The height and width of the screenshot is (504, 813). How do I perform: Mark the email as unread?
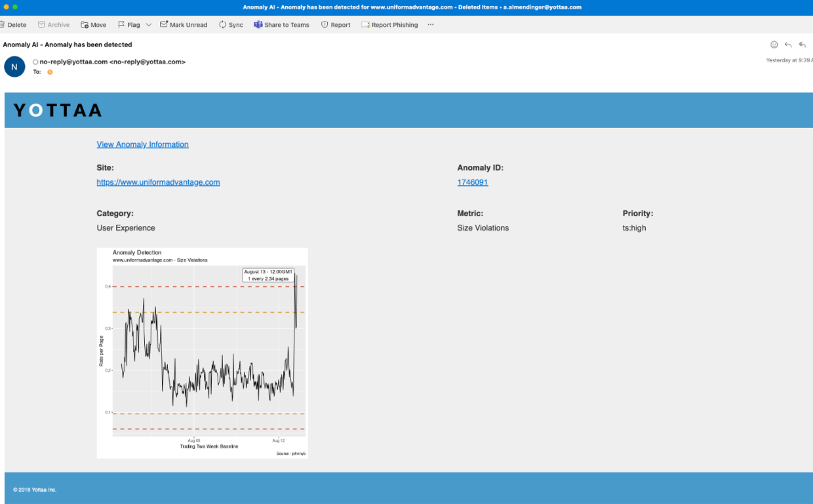[x=184, y=25]
